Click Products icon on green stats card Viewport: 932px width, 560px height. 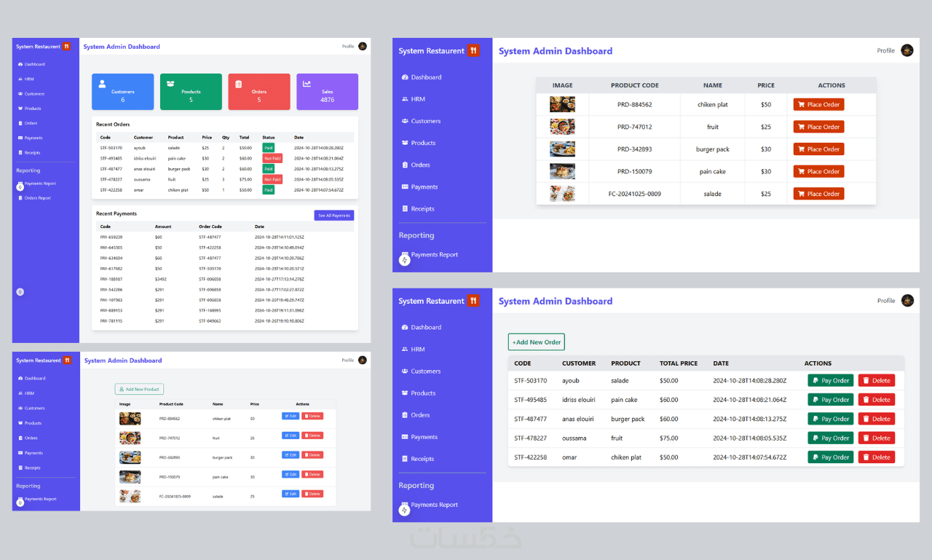tap(170, 84)
